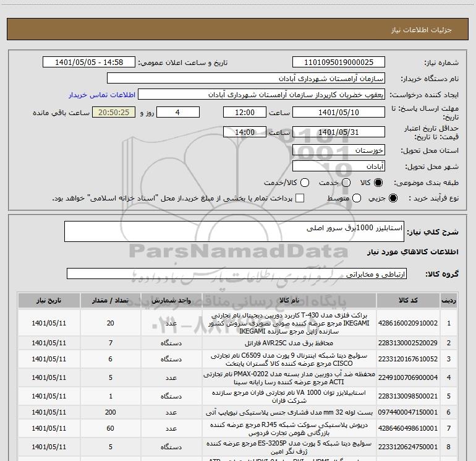Screen dimensions: 476x461
Task: Click the IKEGAMI T-430 bracket item name
Action: pos(289,323)
